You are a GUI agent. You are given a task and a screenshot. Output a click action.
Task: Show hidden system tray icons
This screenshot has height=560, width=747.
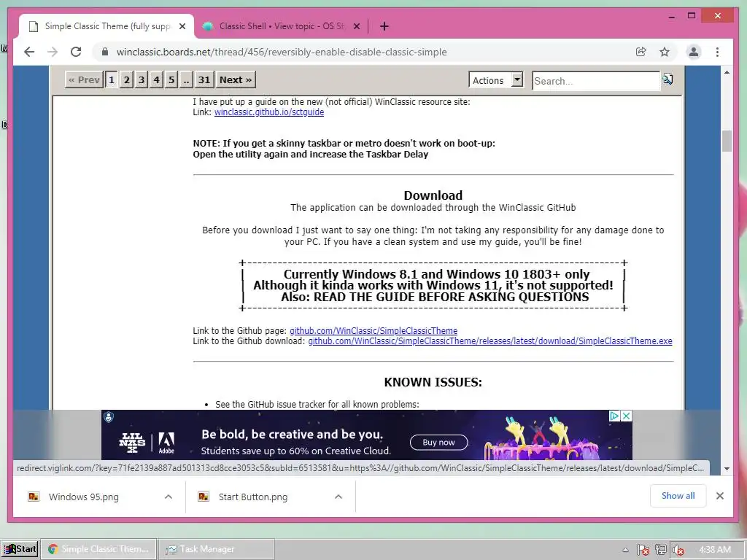(x=625, y=550)
